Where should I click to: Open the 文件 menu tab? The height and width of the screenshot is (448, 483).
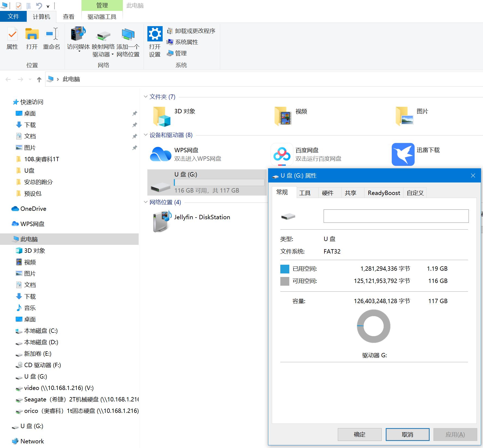(13, 16)
